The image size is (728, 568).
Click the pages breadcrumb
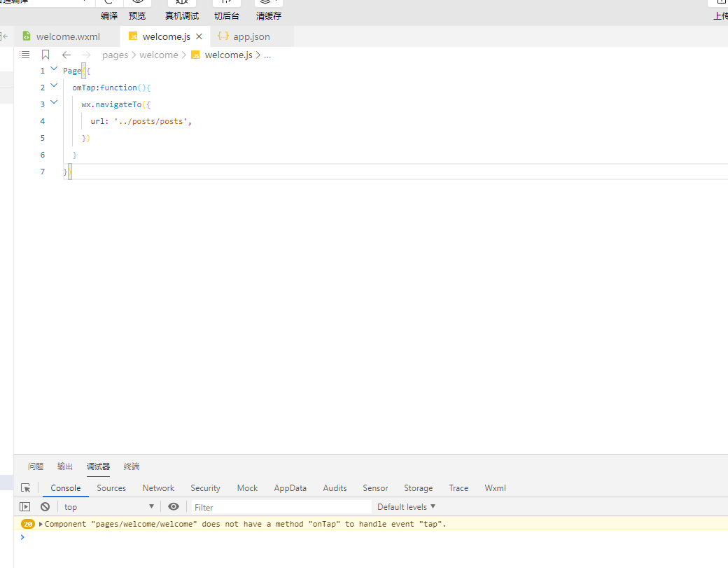(115, 55)
